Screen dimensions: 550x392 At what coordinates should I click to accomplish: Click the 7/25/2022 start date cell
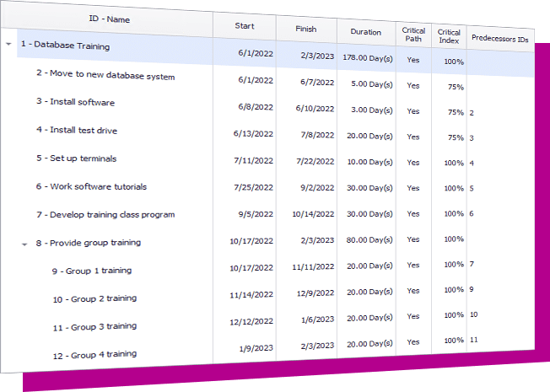click(254, 187)
